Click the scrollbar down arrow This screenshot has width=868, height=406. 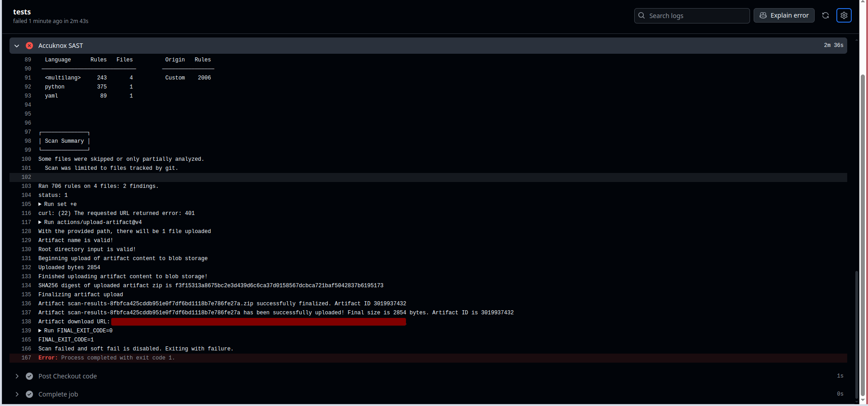863,400
